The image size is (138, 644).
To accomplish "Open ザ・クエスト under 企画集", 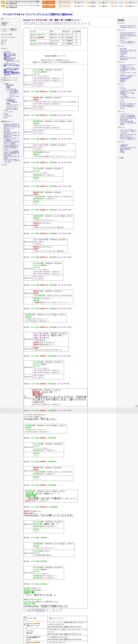I will (x=10, y=112).
